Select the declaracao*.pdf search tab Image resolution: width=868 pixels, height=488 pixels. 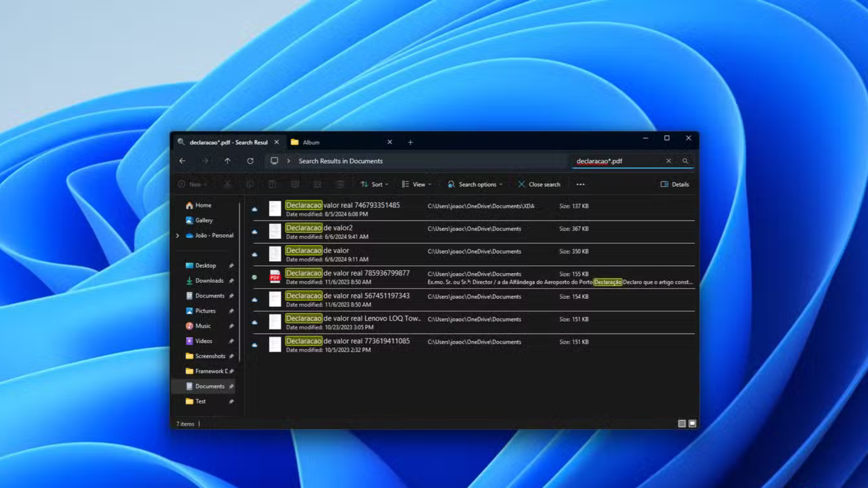coord(226,142)
